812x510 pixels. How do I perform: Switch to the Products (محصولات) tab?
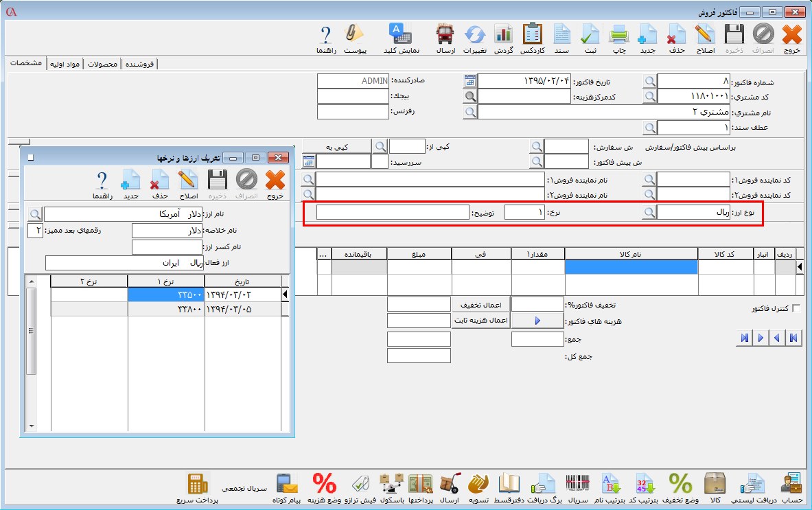[102, 64]
